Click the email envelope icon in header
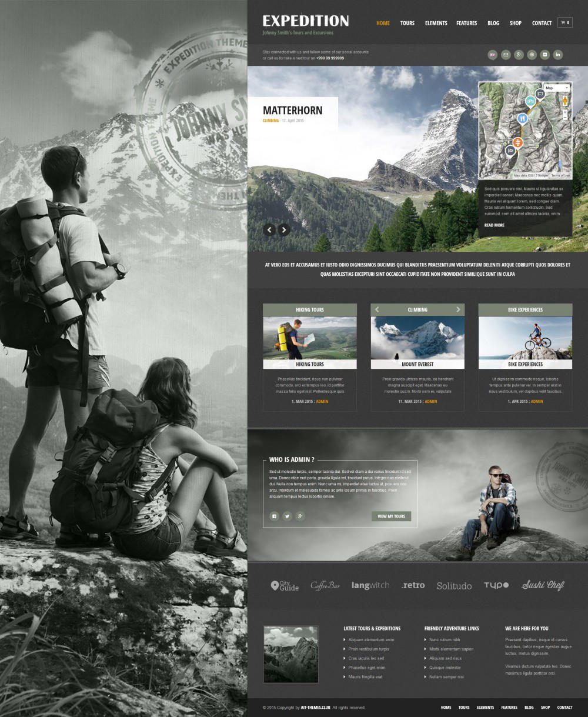Screen dimensions: 588x717 506,55
